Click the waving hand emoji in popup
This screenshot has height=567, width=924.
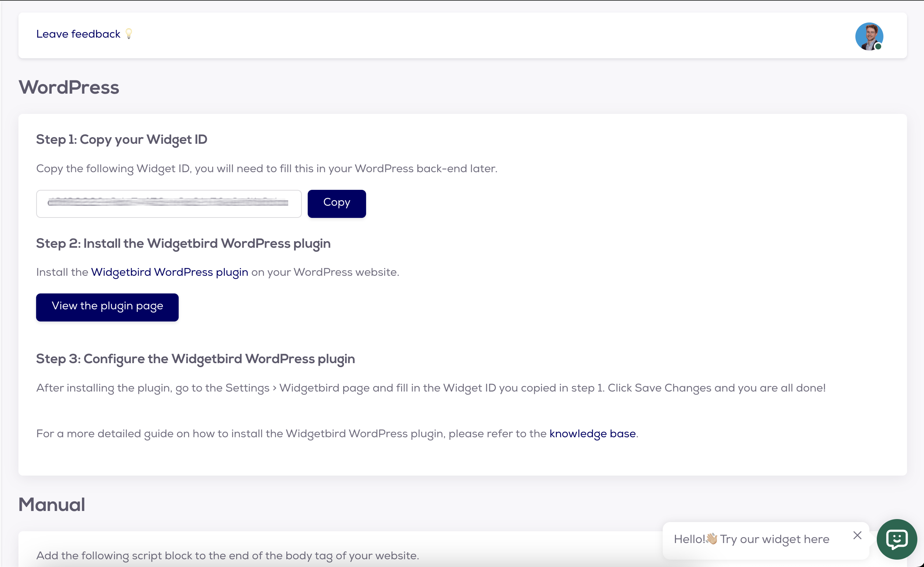point(711,539)
